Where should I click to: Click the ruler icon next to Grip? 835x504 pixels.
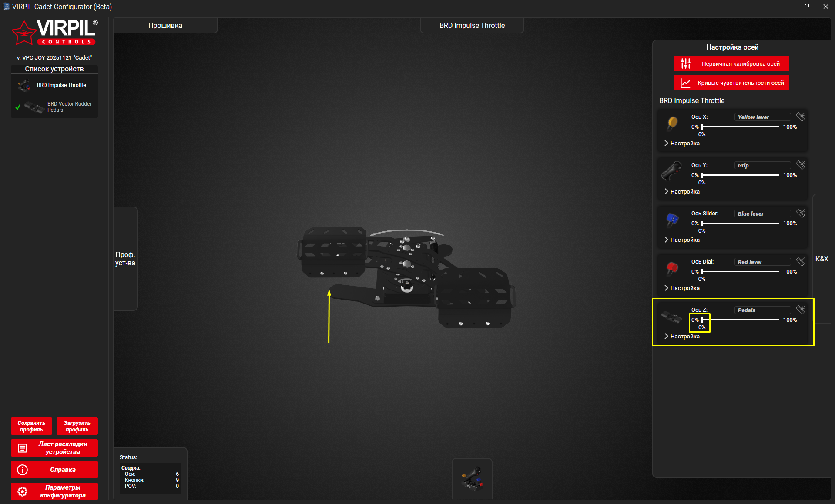[800, 165]
